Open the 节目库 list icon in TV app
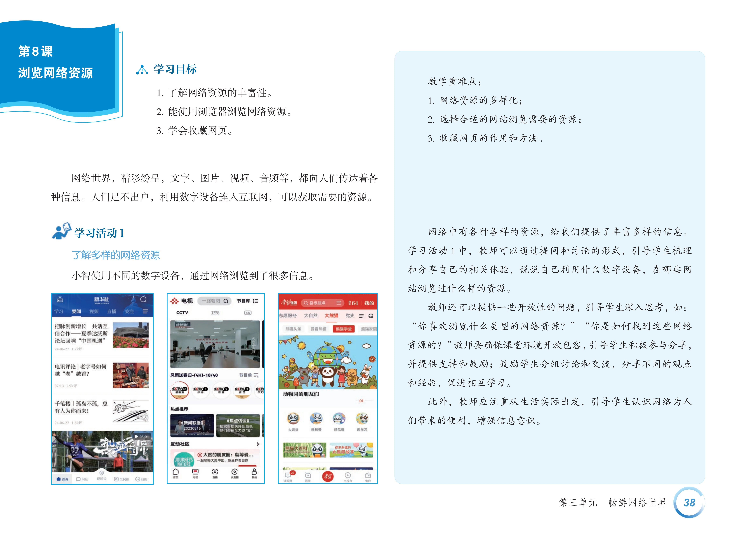Viewport: 756px width, 535px height. (256, 301)
